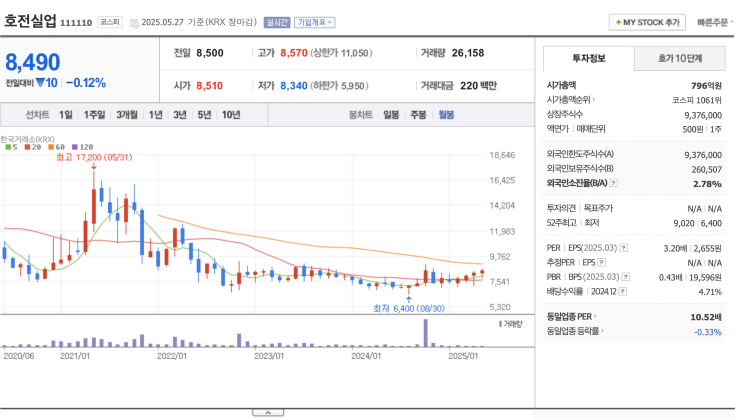The width and height of the screenshot is (743, 419).
Task: Switch to the 호가10단계 tab
Action: coord(680,58)
